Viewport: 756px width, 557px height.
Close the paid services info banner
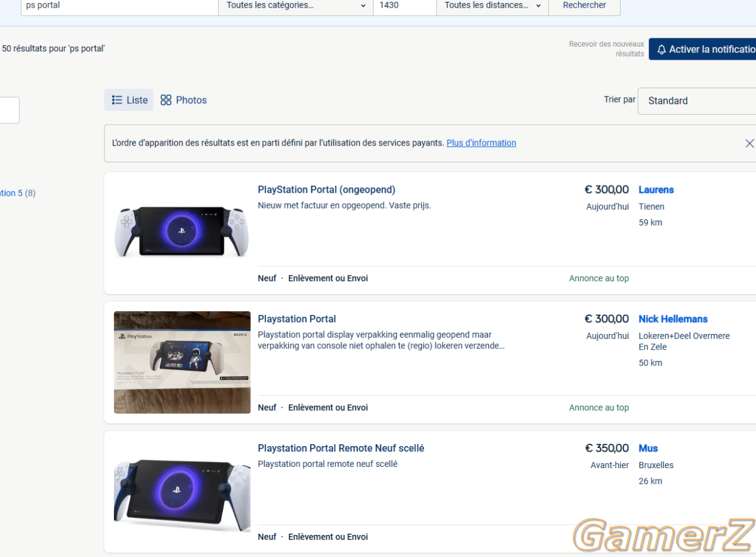click(749, 144)
